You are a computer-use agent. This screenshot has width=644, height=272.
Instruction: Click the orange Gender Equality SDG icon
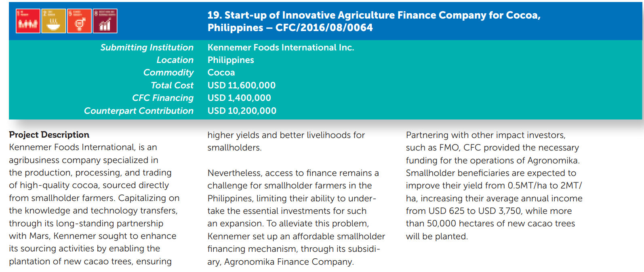79,21
